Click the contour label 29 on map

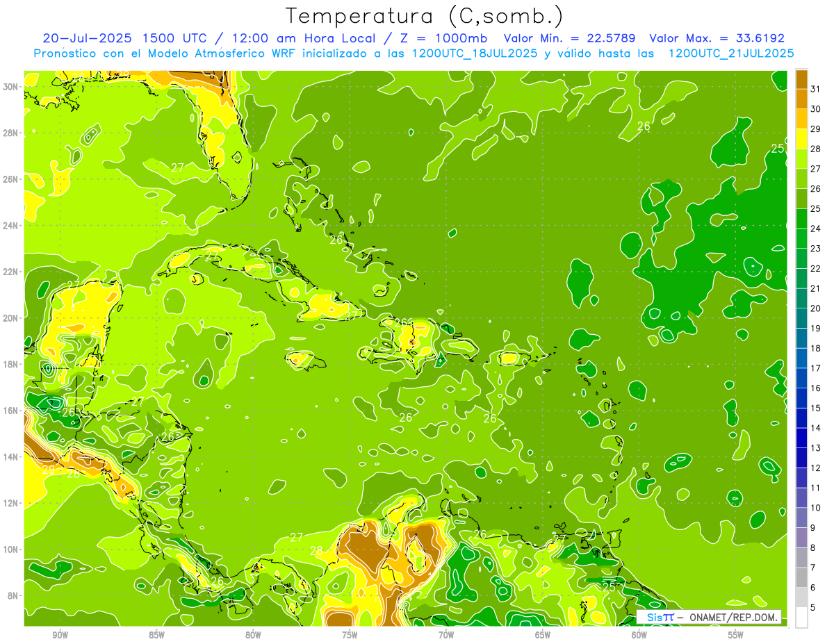coord(49,470)
